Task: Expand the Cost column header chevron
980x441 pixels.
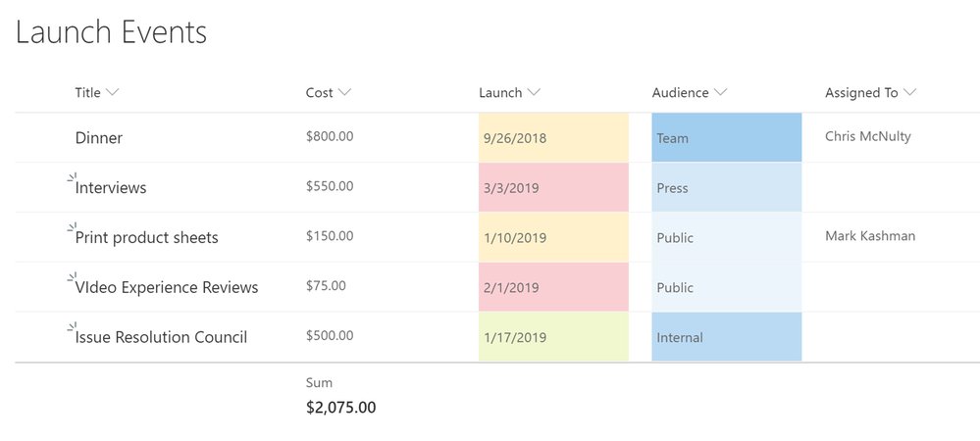Action: coord(344,92)
